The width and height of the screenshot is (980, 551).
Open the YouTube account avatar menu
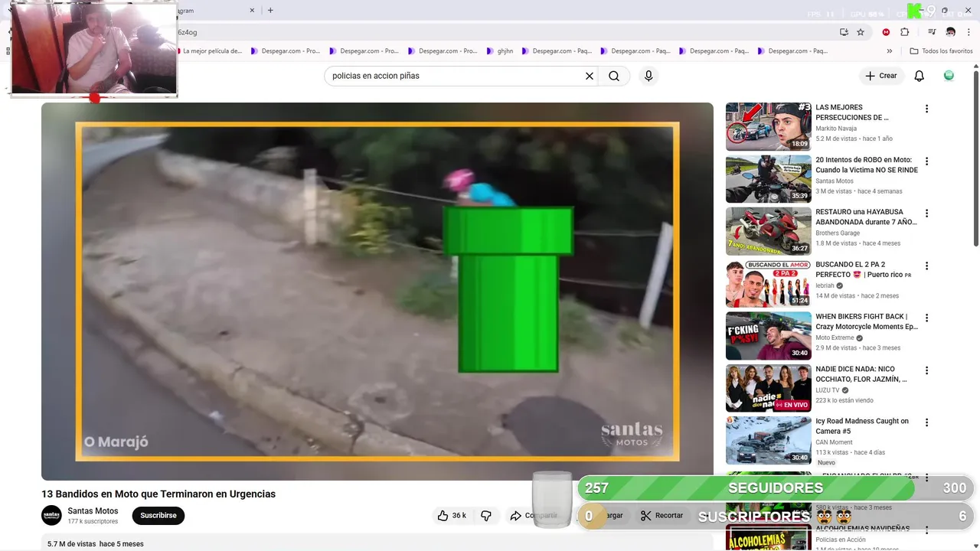coord(949,76)
